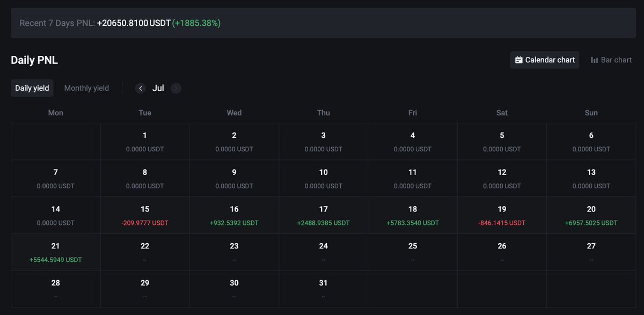Switch to Calendar chart view
Viewport: 644px width, 315px height.
tap(545, 60)
